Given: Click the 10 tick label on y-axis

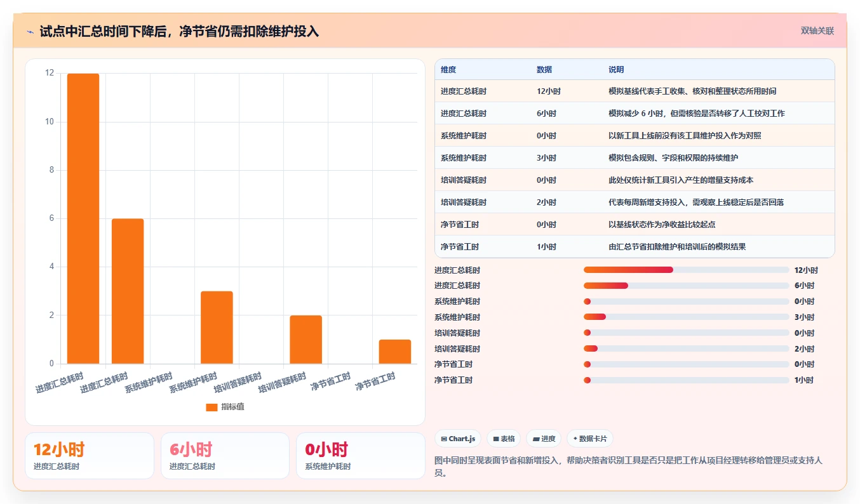Looking at the screenshot, I should tap(50, 122).
